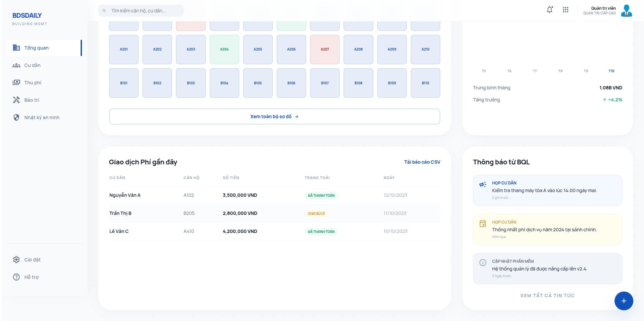Download report via Tải báo cáo CSV
This screenshot has height=321, width=644.
pos(422,162)
